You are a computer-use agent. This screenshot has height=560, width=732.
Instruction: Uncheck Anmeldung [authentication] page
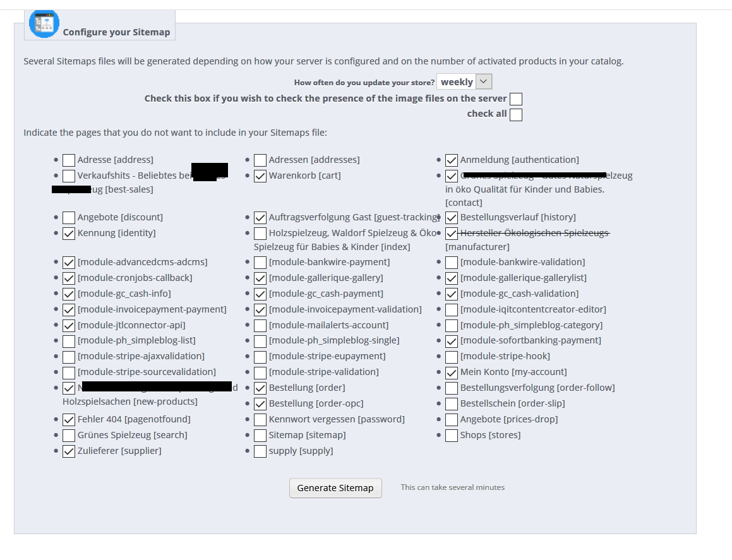pyautogui.click(x=452, y=160)
